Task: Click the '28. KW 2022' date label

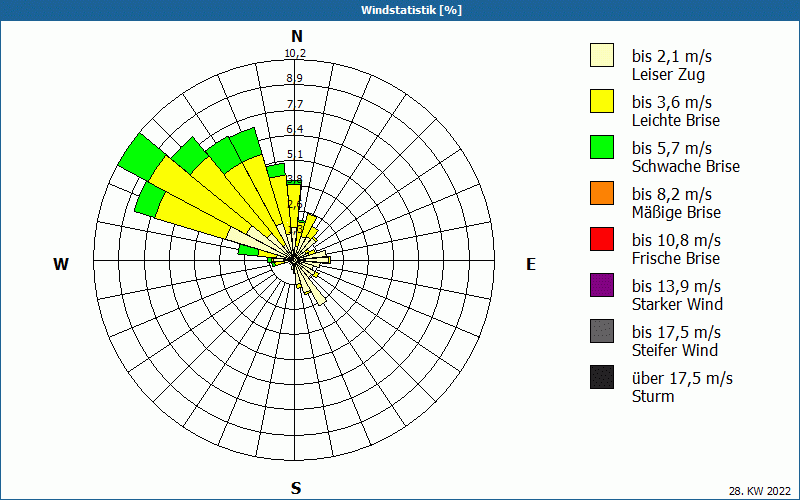Action: tap(760, 491)
